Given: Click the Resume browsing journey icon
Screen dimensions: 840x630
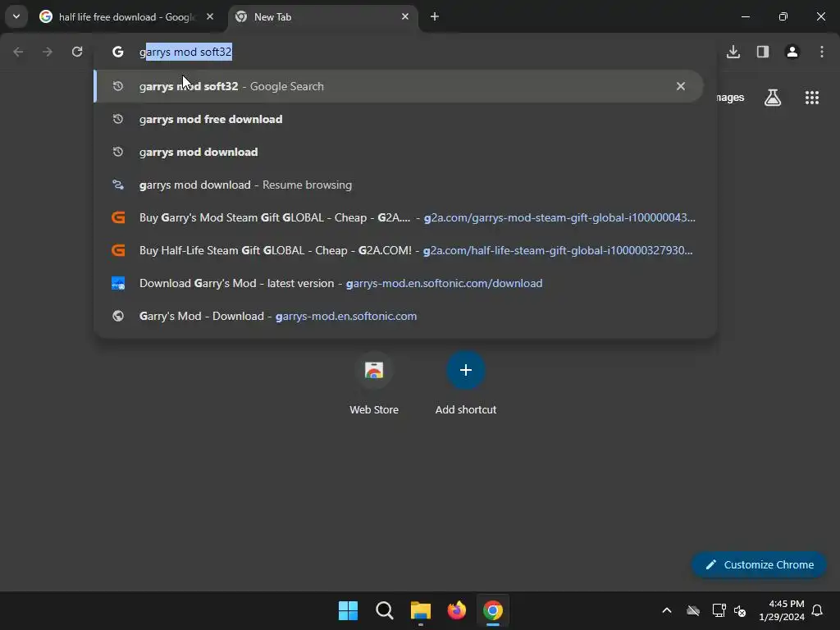Looking at the screenshot, I should 118,185.
